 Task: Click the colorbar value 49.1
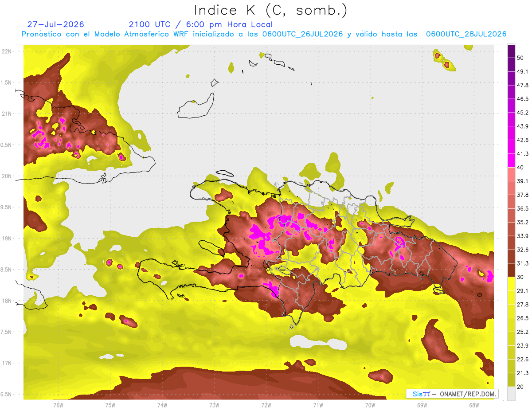click(523, 71)
